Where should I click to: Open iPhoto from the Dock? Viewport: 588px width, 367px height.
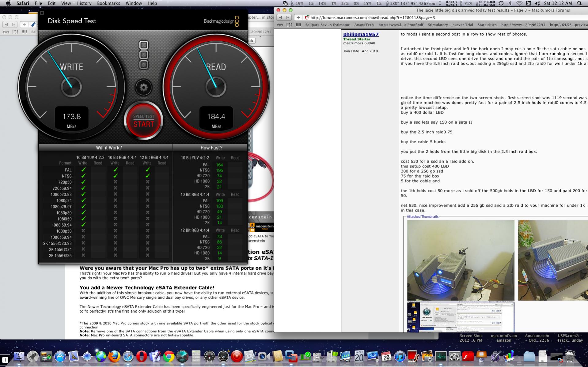pyautogui.click(x=427, y=356)
